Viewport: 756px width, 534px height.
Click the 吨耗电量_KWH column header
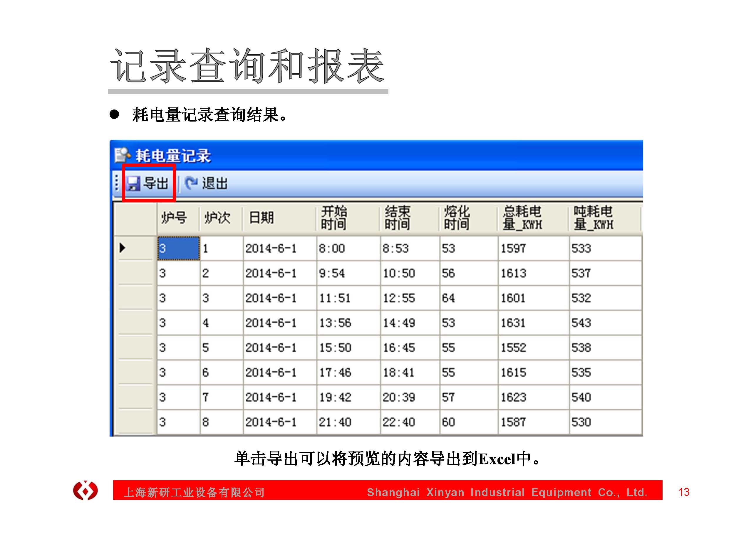pyautogui.click(x=605, y=218)
